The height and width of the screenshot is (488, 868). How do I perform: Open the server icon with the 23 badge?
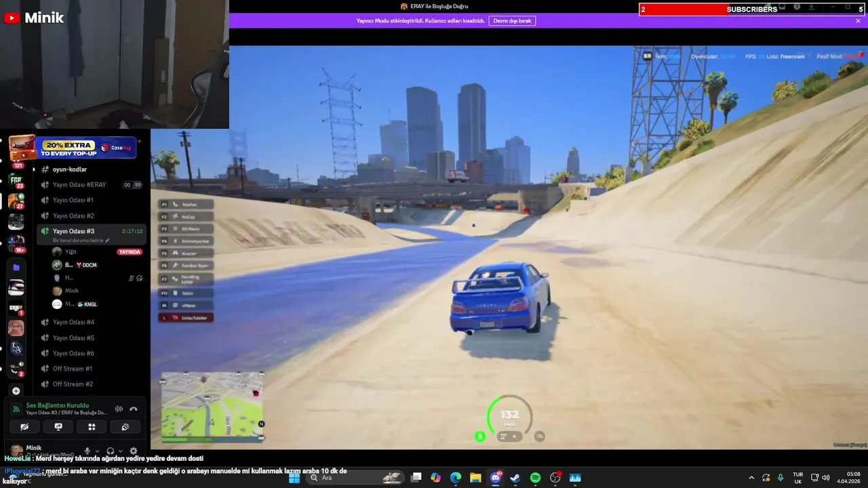16,180
